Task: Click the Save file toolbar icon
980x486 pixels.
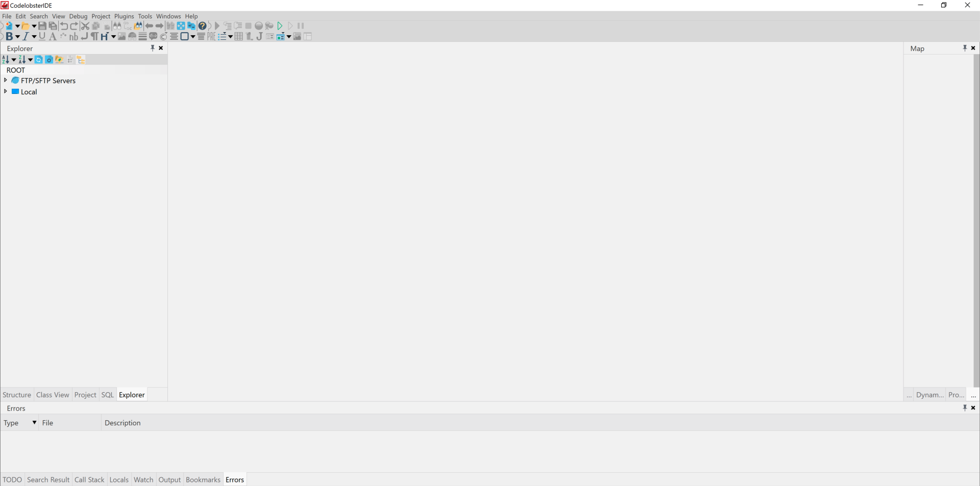Action: (x=42, y=26)
